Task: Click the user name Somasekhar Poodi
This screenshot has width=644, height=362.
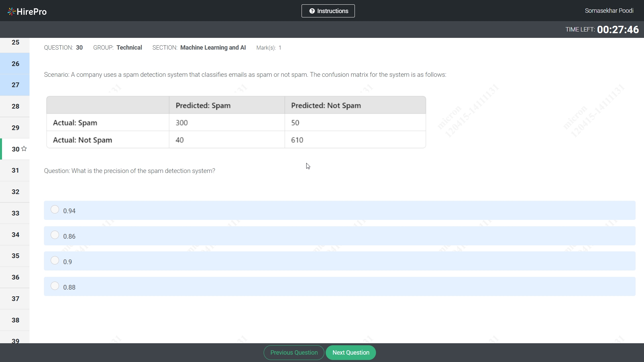Action: (x=609, y=11)
